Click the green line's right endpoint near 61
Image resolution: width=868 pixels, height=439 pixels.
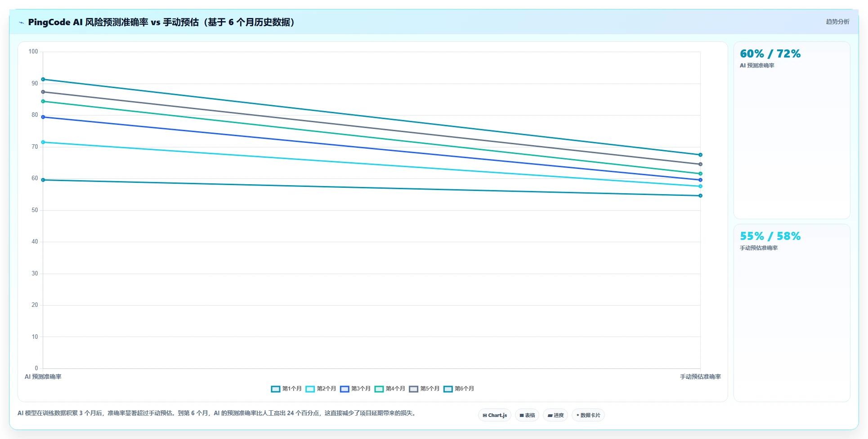700,174
